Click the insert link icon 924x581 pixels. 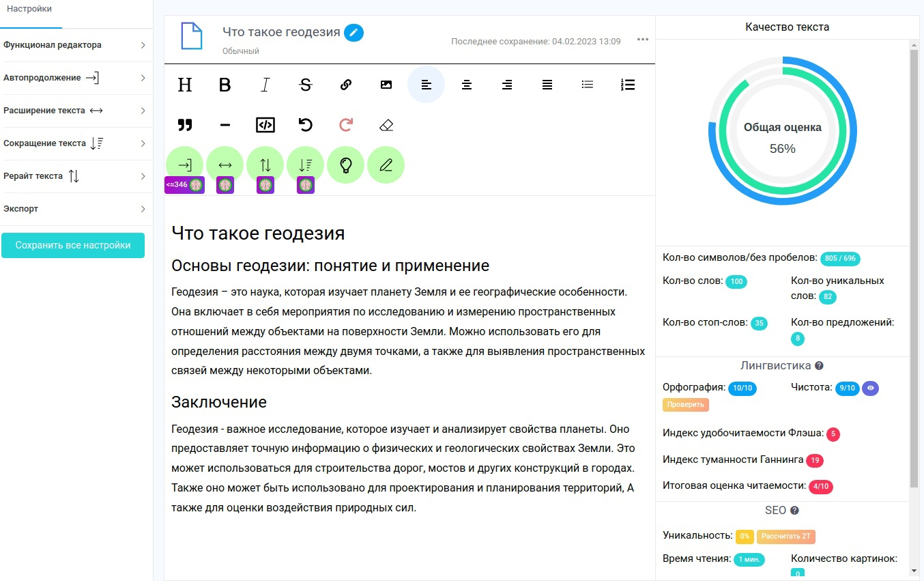tap(345, 85)
